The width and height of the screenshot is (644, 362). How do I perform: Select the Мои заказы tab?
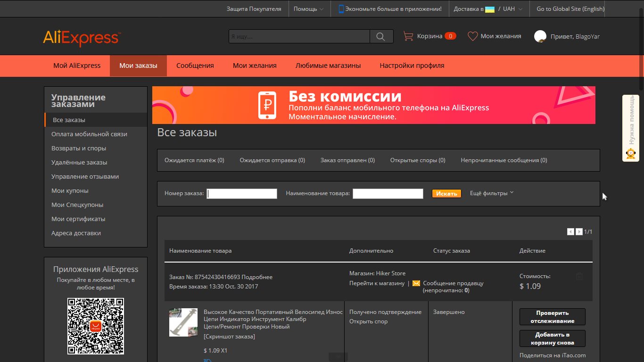pos(138,66)
